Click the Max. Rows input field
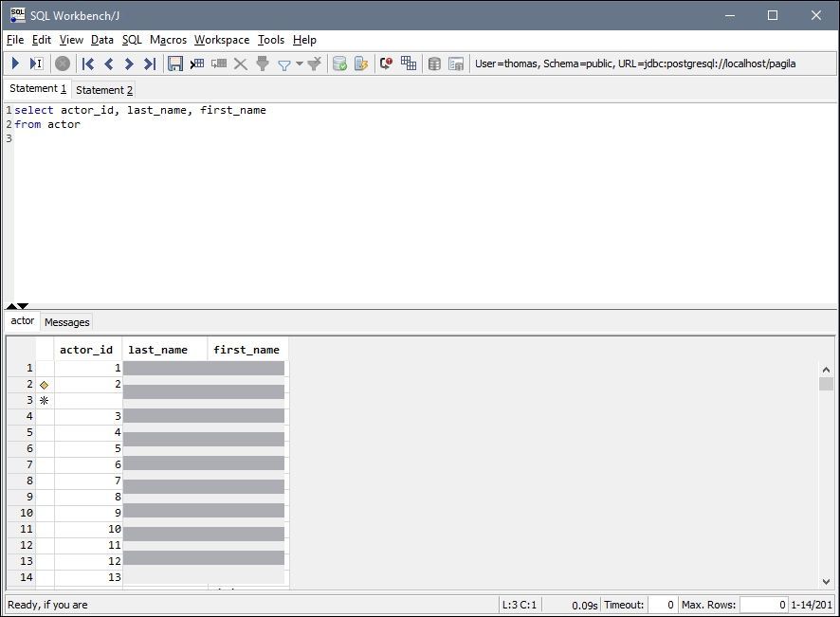Image resolution: width=840 pixels, height=617 pixels. pos(763,605)
